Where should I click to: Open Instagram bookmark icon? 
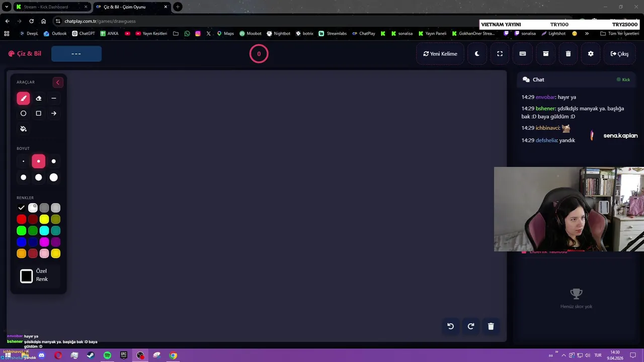[198, 34]
